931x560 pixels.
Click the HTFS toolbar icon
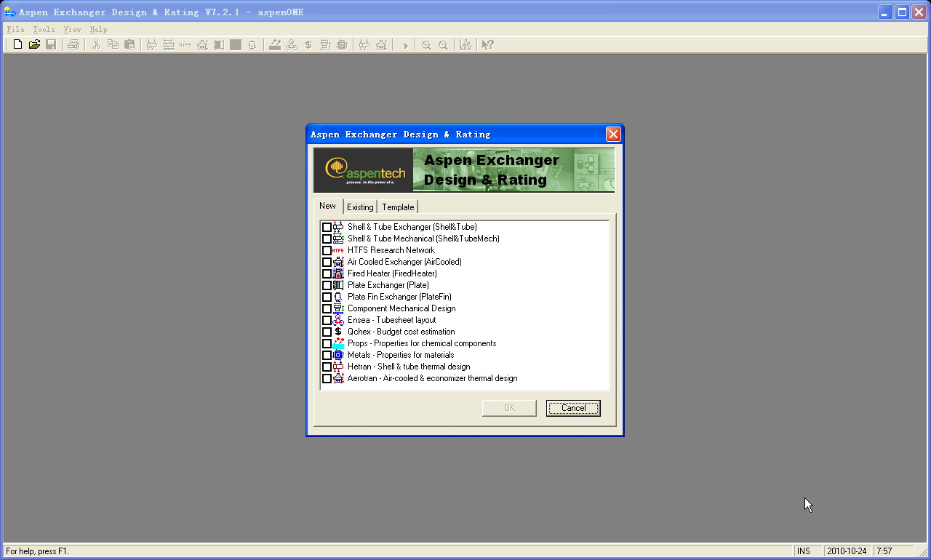(185, 45)
